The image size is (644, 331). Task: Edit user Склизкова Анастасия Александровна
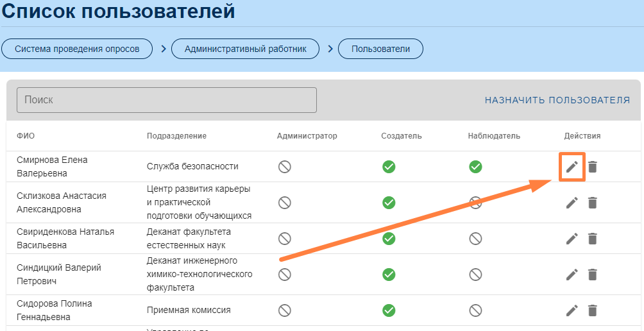click(x=572, y=203)
